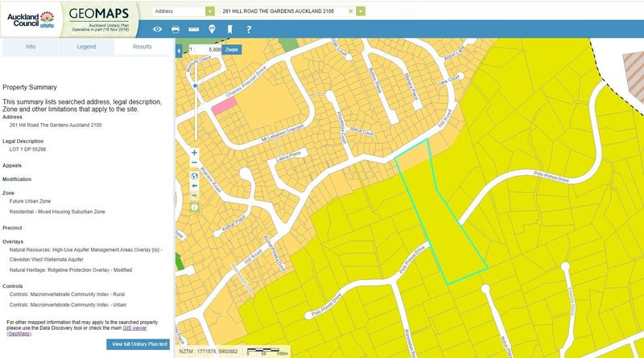Viewport: 644px width, 358px height.
Task: Switch to the Legend tab
Action: [86, 47]
